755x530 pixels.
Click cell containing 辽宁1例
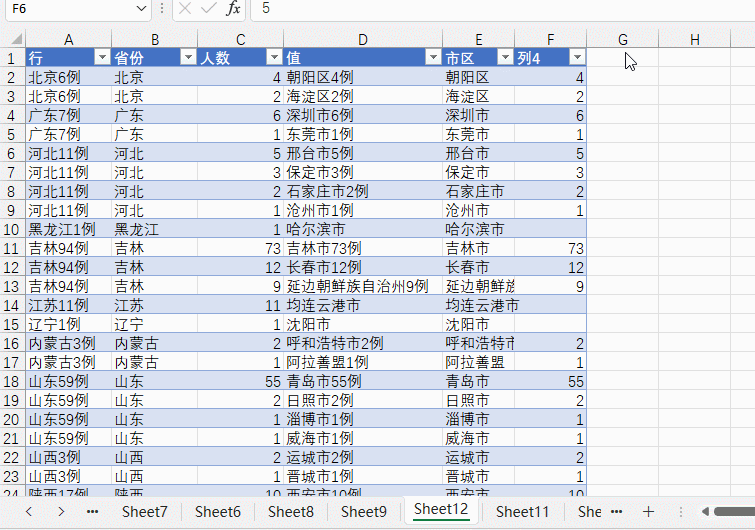68,324
